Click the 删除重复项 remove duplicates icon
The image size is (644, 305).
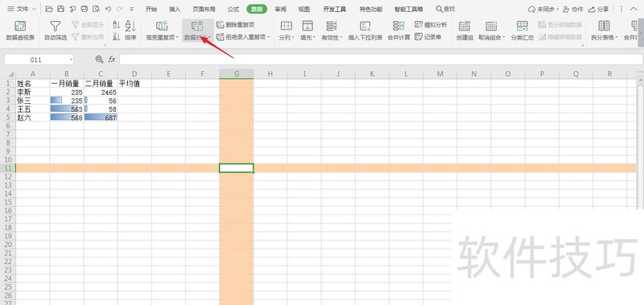click(220, 25)
